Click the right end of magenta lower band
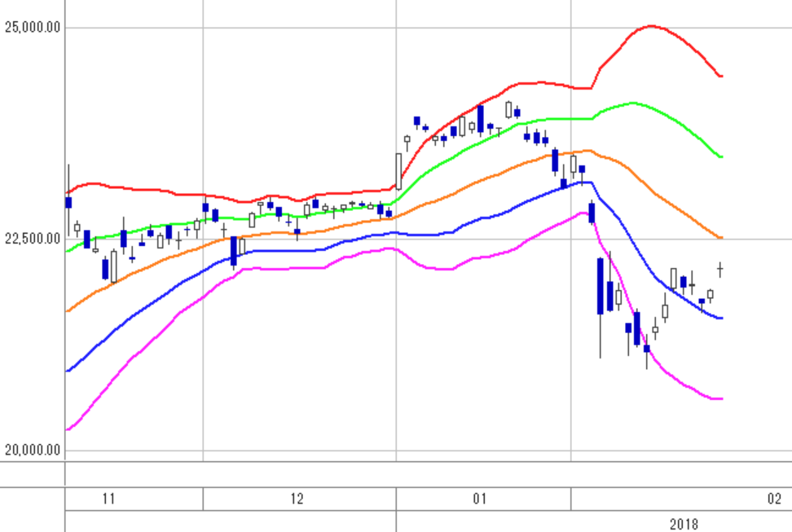Screen dimensions: 792x532 pos(721,398)
